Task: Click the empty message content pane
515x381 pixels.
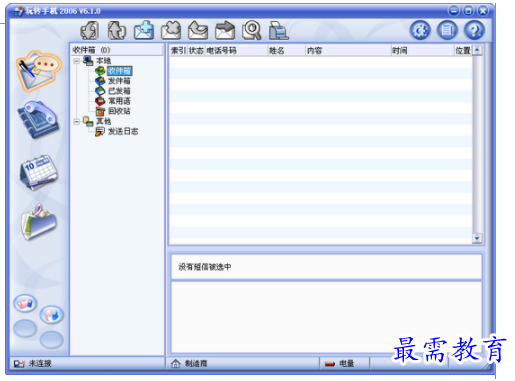Action: click(326, 317)
